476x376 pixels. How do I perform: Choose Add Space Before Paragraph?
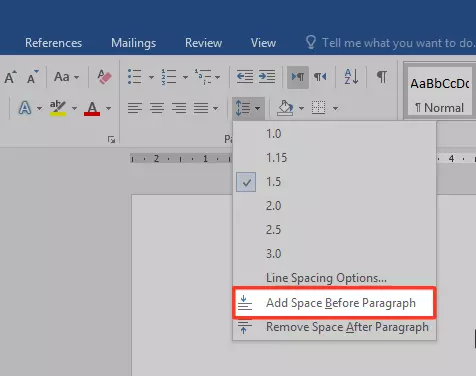click(x=334, y=303)
